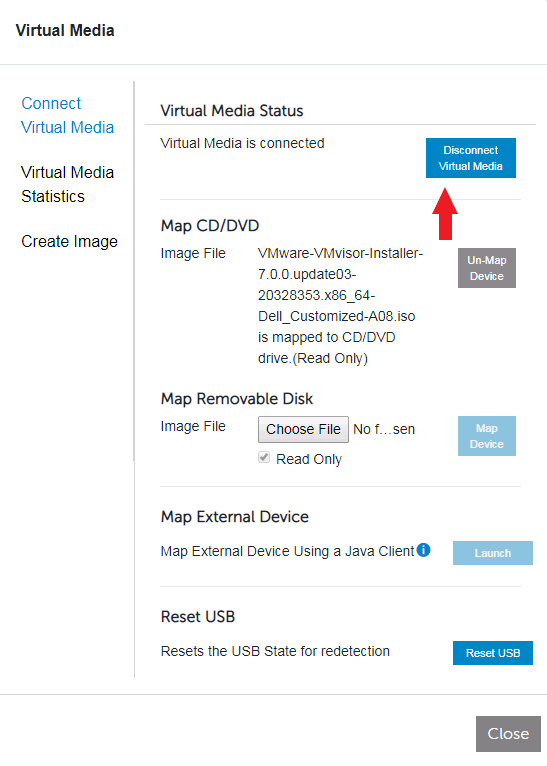The height and width of the screenshot is (766, 547).
Task: Open the Connect Virtual Media tab
Action: click(67, 115)
